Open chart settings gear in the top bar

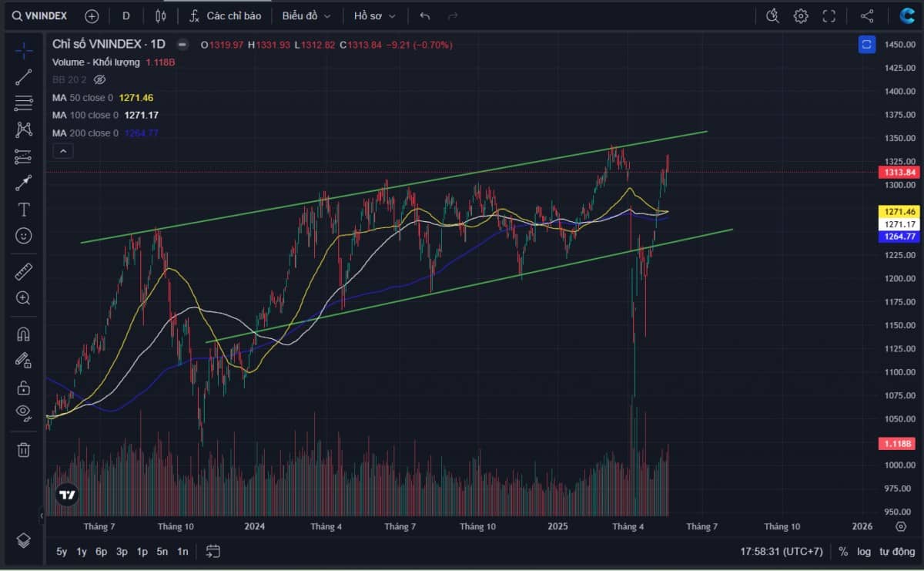[x=801, y=15]
